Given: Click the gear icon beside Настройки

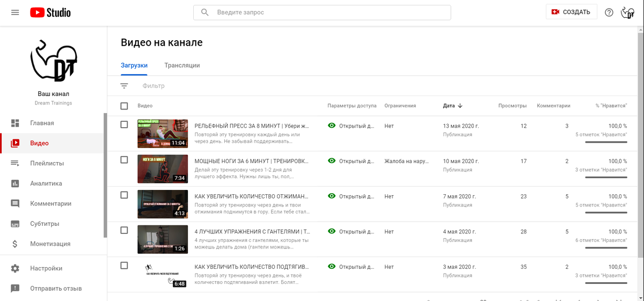Looking at the screenshot, I should click(x=15, y=268).
